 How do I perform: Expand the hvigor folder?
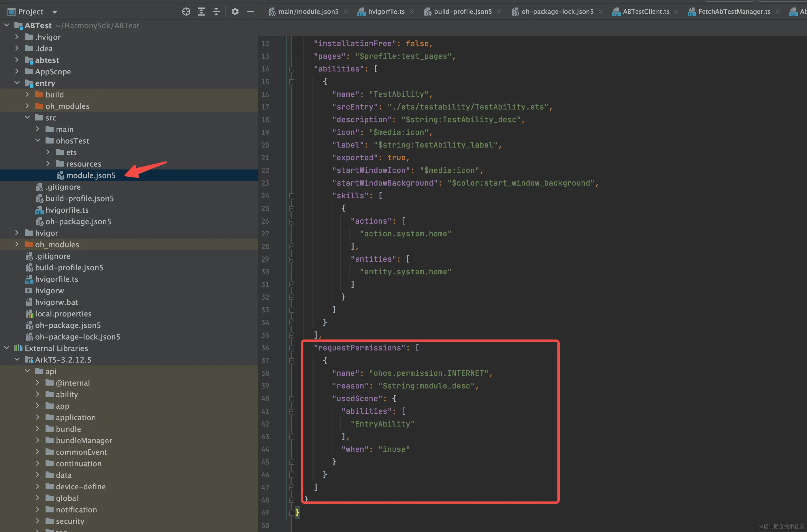tap(17, 233)
